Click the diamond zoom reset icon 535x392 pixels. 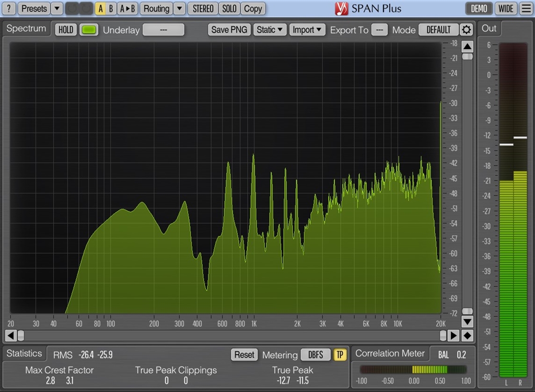[x=468, y=335]
